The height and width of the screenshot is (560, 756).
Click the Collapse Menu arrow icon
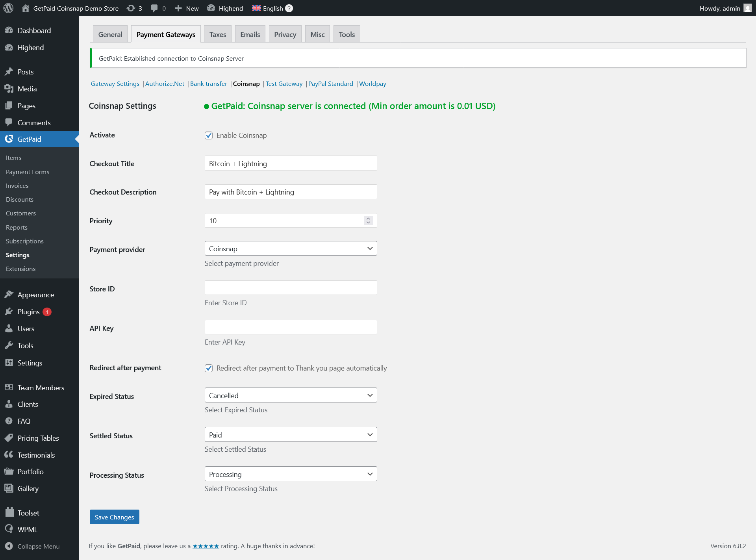tap(9, 546)
